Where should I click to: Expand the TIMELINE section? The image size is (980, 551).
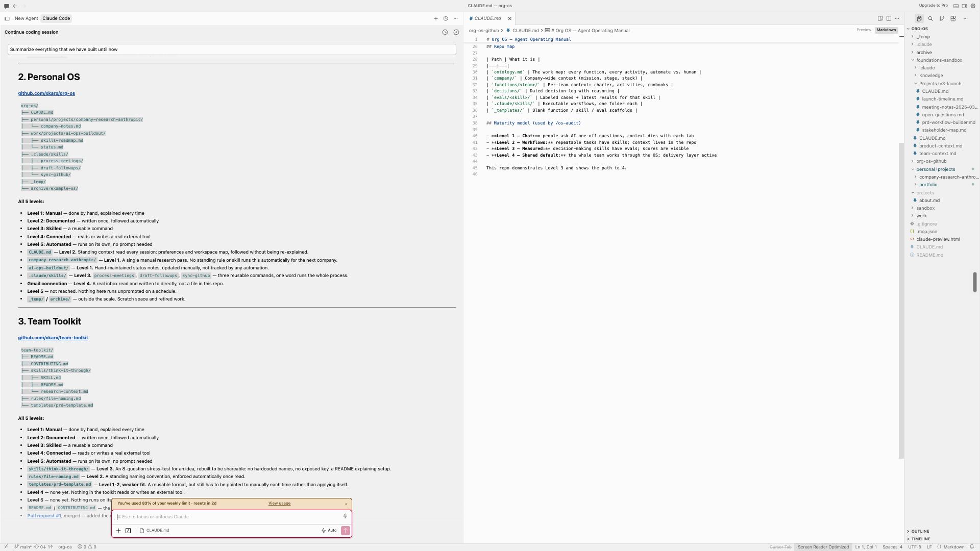point(942,539)
